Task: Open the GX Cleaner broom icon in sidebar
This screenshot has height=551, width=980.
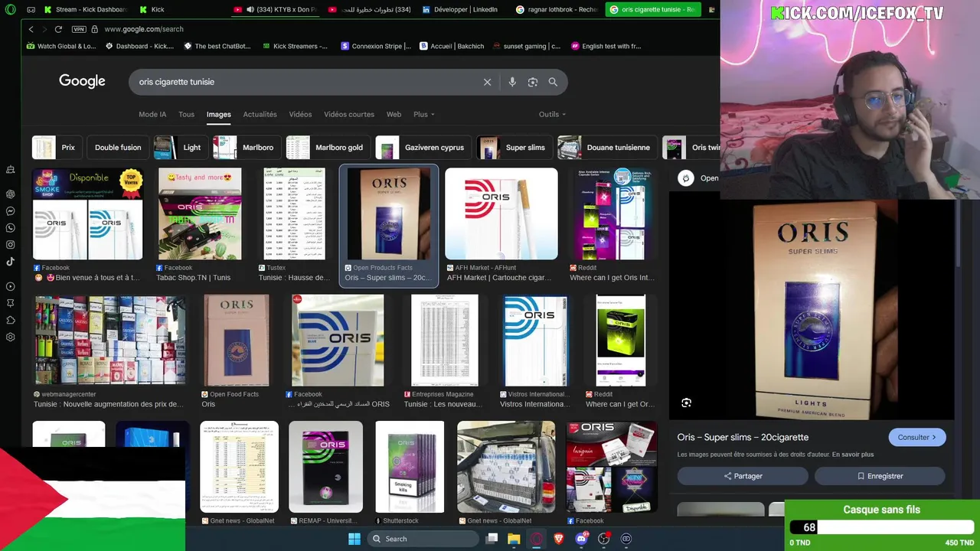Action: click(x=11, y=169)
